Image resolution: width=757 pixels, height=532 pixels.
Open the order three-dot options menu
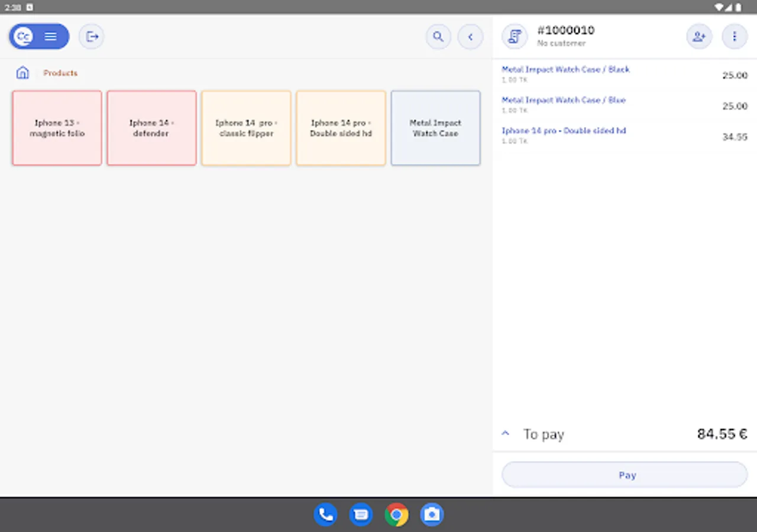coord(735,37)
